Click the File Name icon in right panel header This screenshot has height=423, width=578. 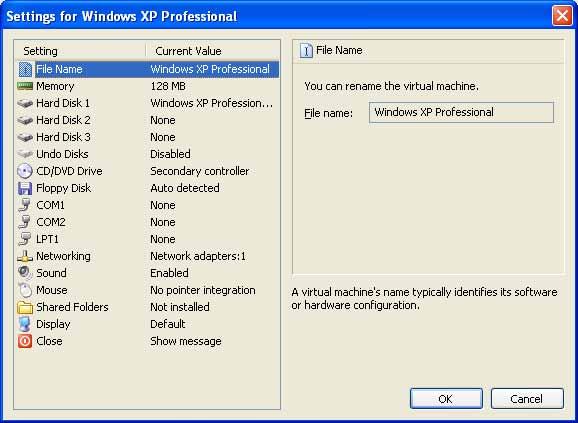tap(306, 50)
